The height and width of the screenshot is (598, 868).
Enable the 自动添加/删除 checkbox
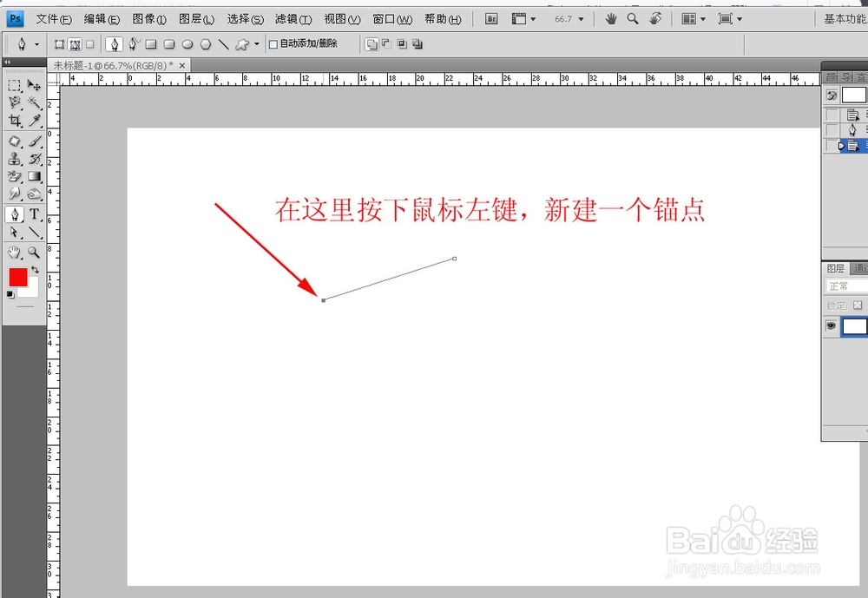(275, 43)
